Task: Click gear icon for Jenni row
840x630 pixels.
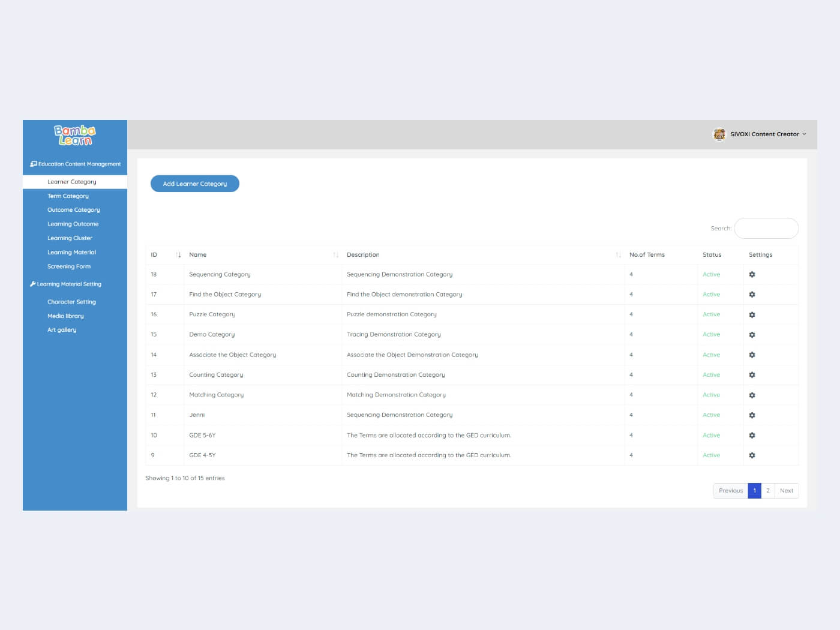Action: click(x=752, y=415)
